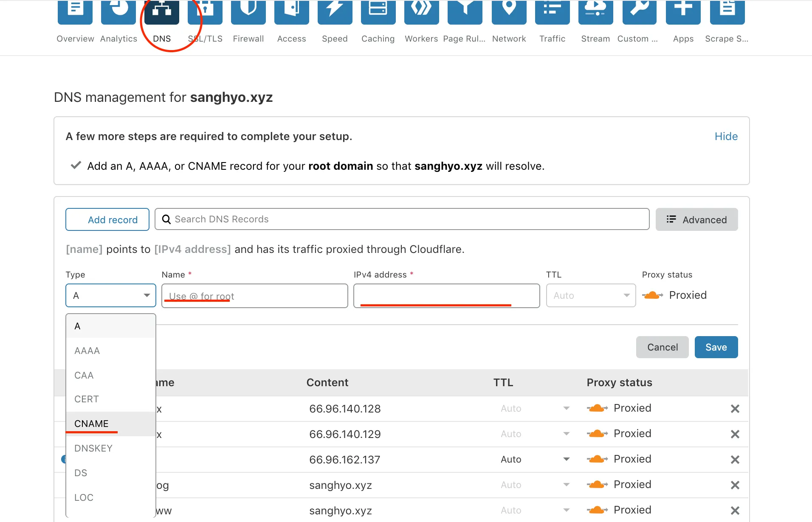
Task: Click the IPv4 address input field
Action: coord(446,295)
